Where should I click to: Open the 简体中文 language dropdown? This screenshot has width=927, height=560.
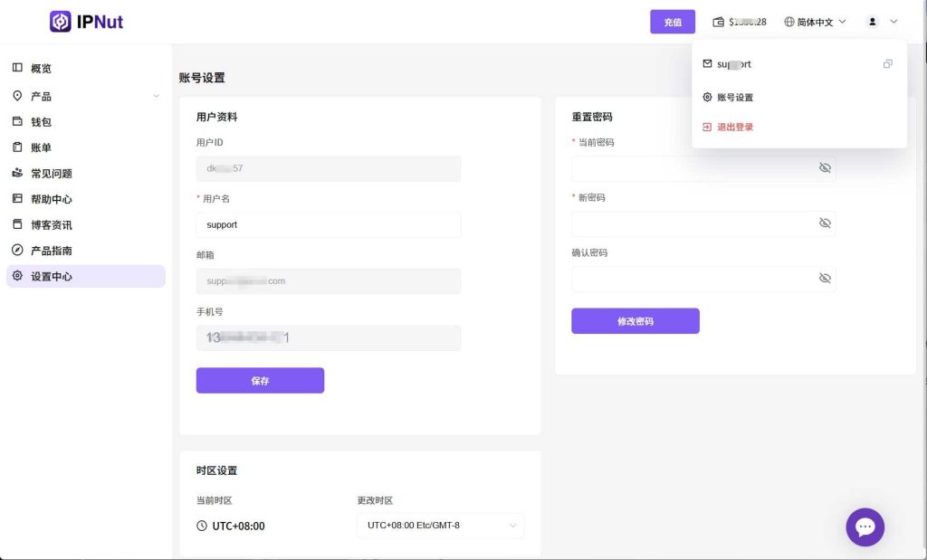tap(815, 22)
